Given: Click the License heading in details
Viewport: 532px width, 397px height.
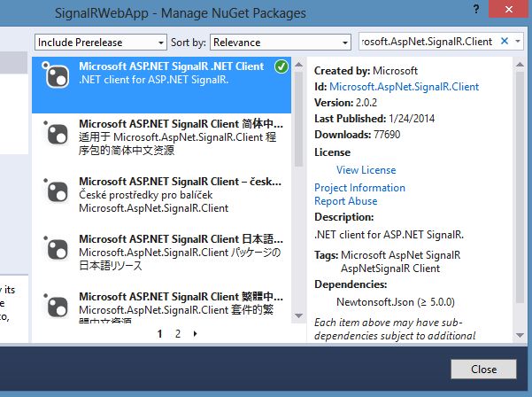Looking at the screenshot, I should [333, 152].
